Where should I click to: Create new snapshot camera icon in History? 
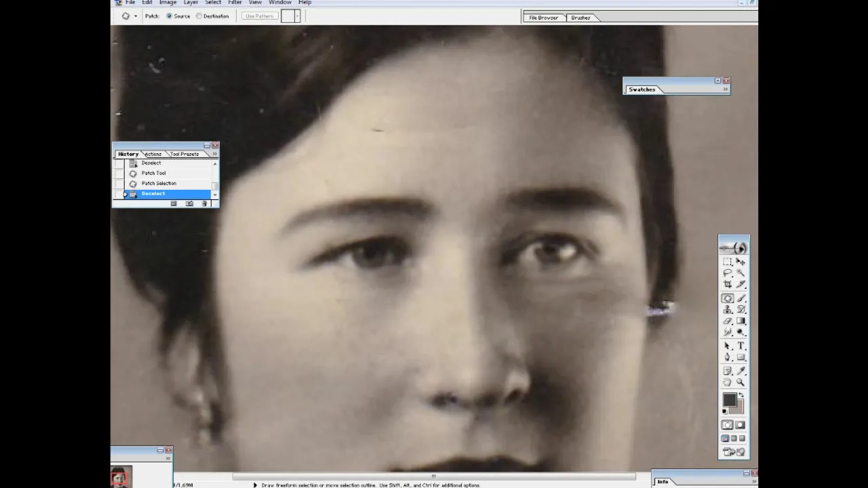tap(189, 203)
